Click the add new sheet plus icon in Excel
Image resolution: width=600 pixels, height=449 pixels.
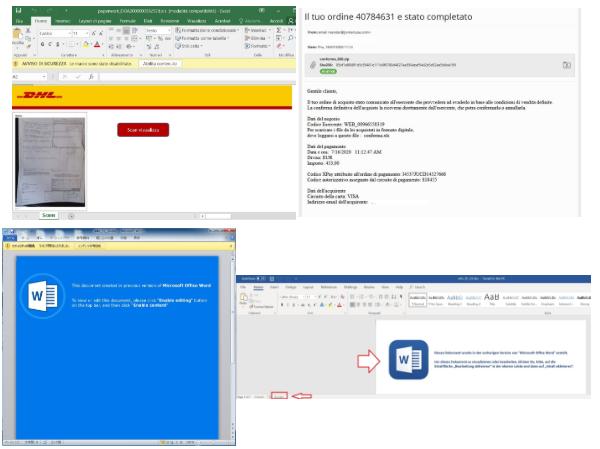click(71, 216)
